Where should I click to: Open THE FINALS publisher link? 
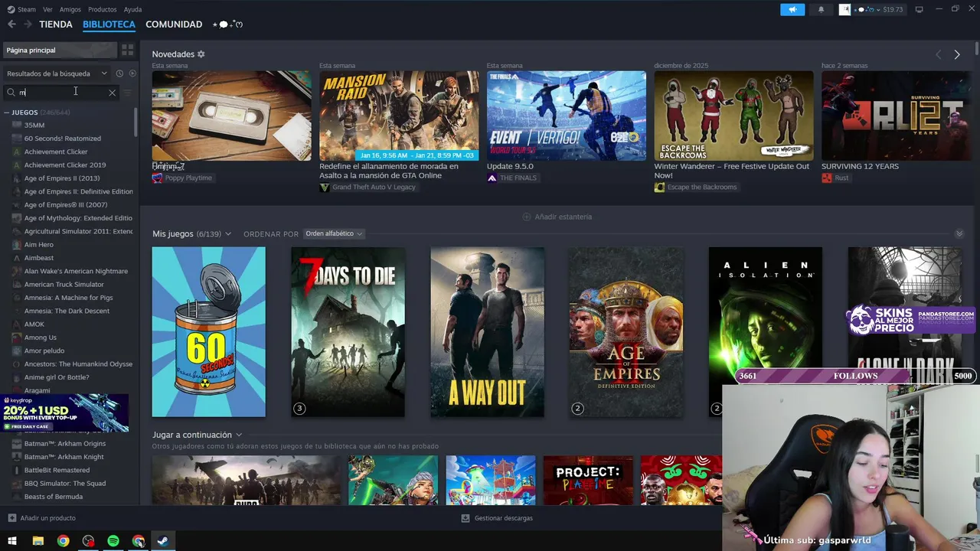point(518,178)
